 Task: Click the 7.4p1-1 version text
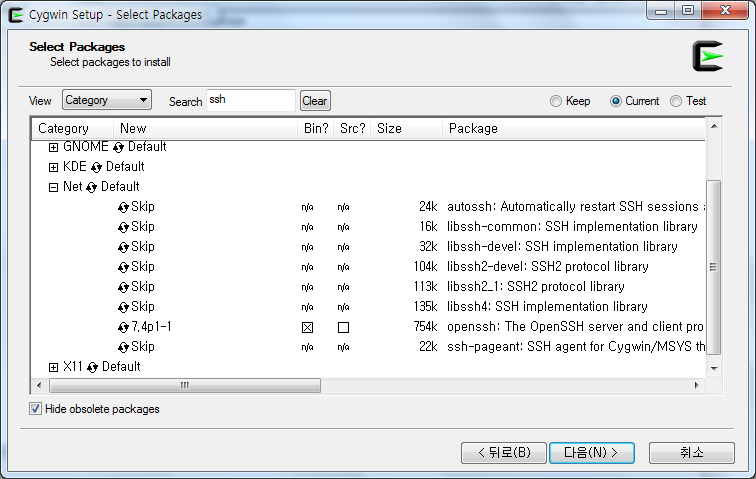click(151, 327)
